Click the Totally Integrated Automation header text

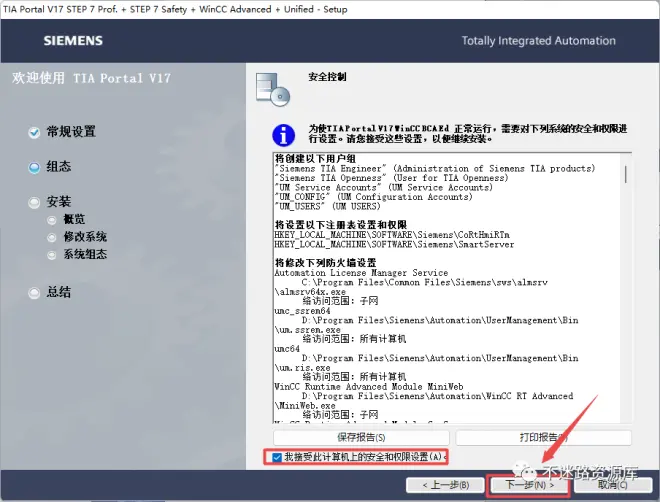(x=538, y=41)
